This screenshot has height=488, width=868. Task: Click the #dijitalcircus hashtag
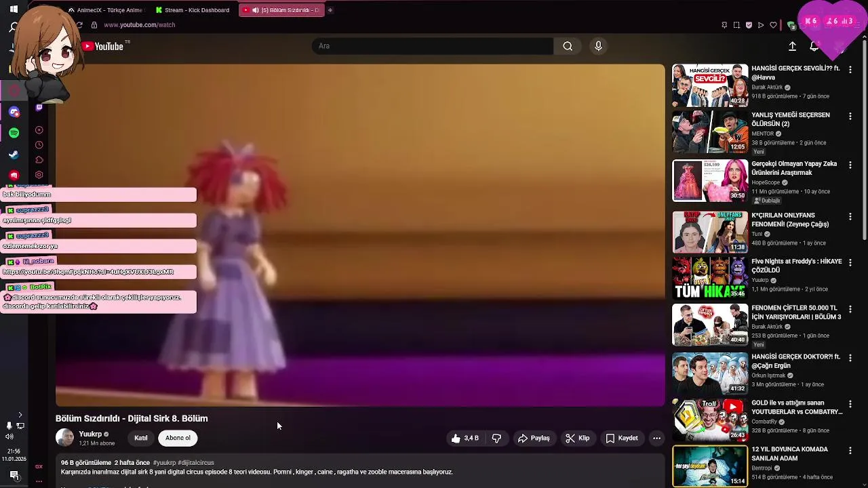196,462
